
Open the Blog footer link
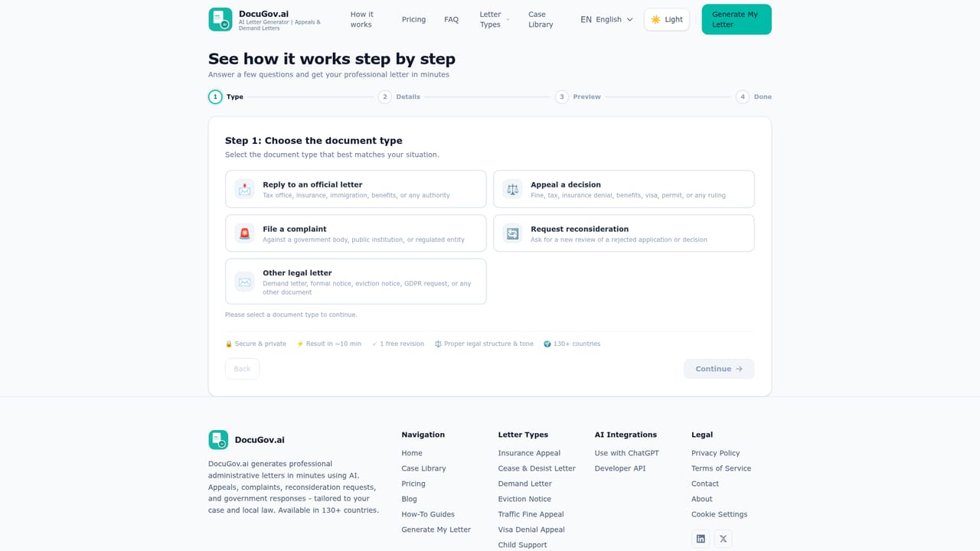click(x=410, y=499)
